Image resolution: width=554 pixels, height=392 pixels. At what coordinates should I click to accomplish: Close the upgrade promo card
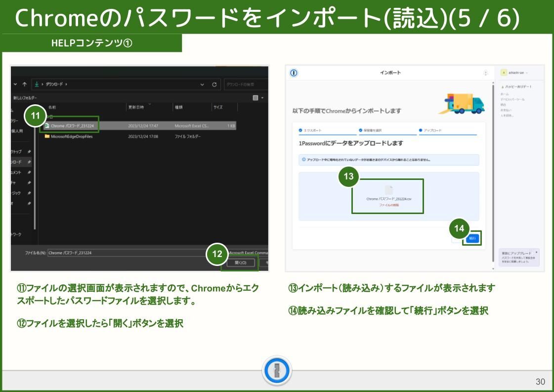click(537, 253)
